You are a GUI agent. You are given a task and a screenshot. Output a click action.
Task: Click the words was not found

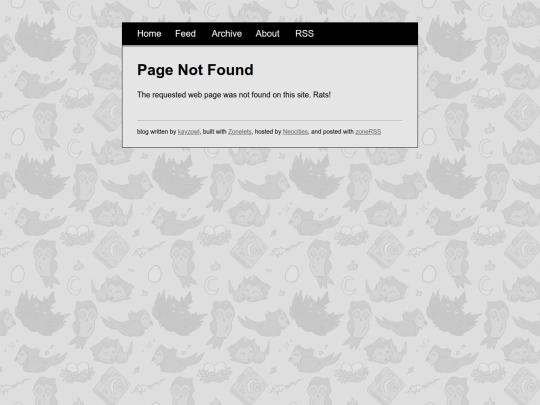[x=246, y=95]
